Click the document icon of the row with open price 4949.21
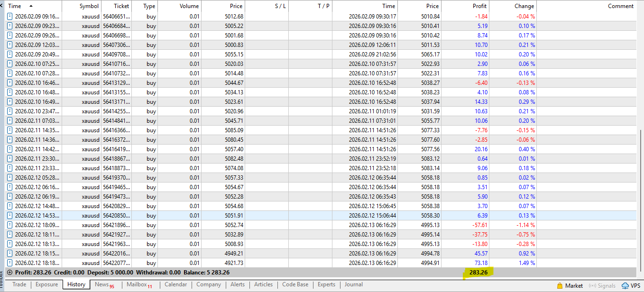 10,253
